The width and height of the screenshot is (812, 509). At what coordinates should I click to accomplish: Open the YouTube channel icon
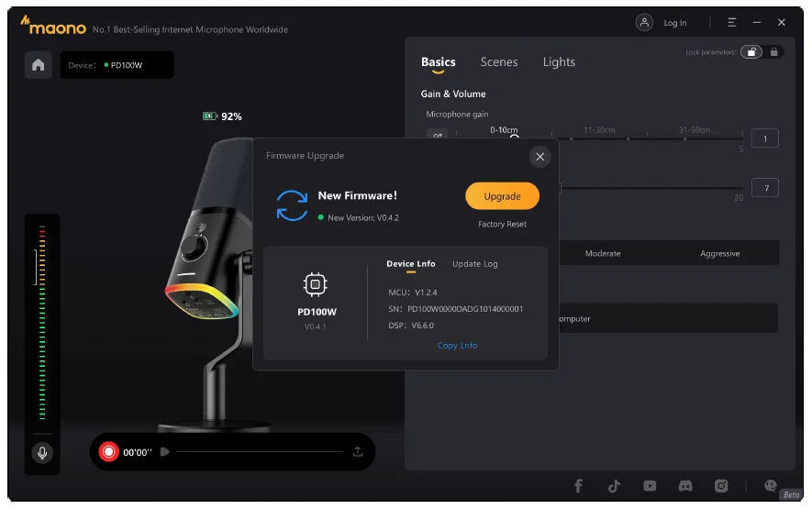(x=650, y=486)
